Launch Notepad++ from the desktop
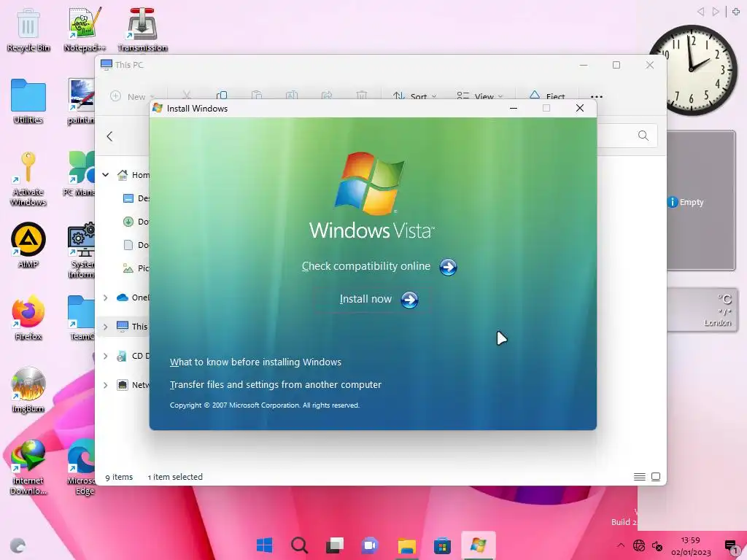Screen dimensions: 747x560 tap(85, 29)
